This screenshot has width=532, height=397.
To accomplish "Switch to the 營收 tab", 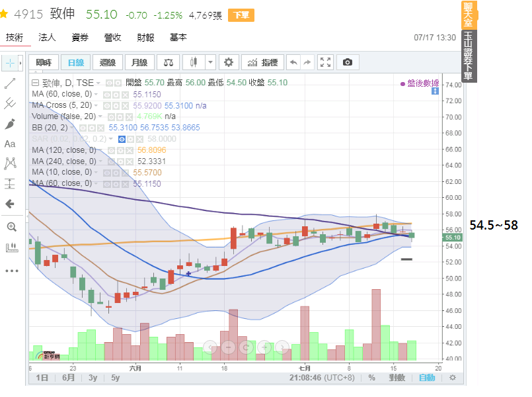I will pos(112,37).
